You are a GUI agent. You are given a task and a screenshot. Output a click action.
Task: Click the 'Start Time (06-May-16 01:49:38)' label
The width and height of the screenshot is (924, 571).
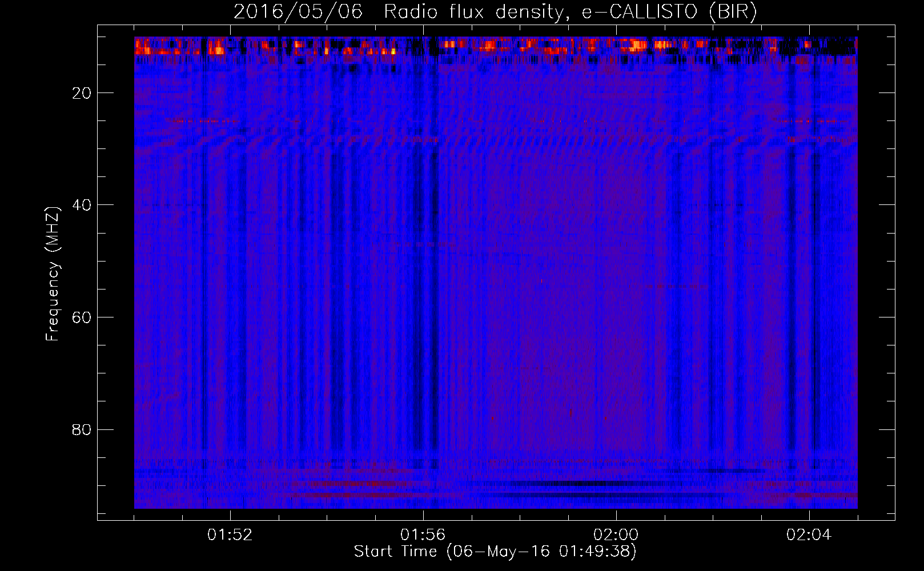coord(495,552)
